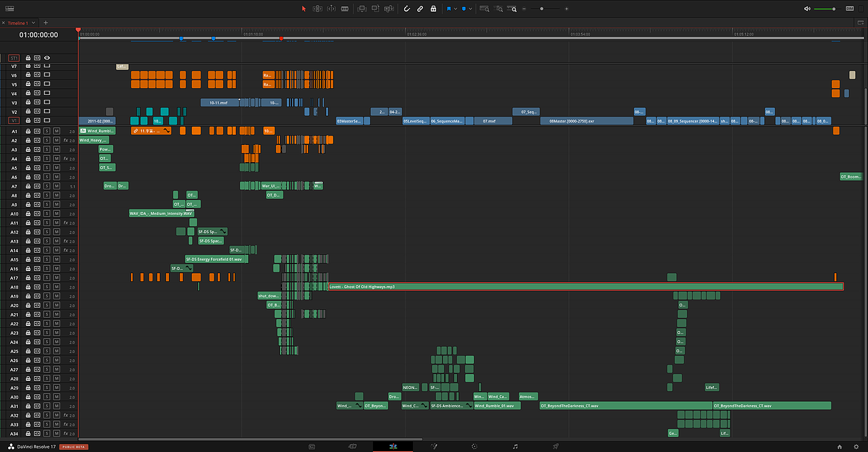Toggle timeline Snapping magnet icon

[407, 9]
